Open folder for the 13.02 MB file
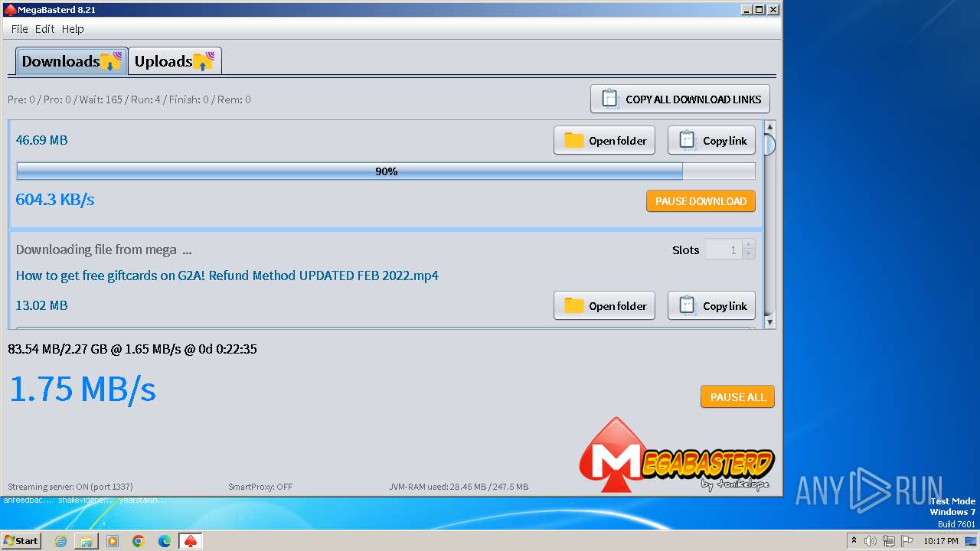980x551 pixels. tap(604, 306)
